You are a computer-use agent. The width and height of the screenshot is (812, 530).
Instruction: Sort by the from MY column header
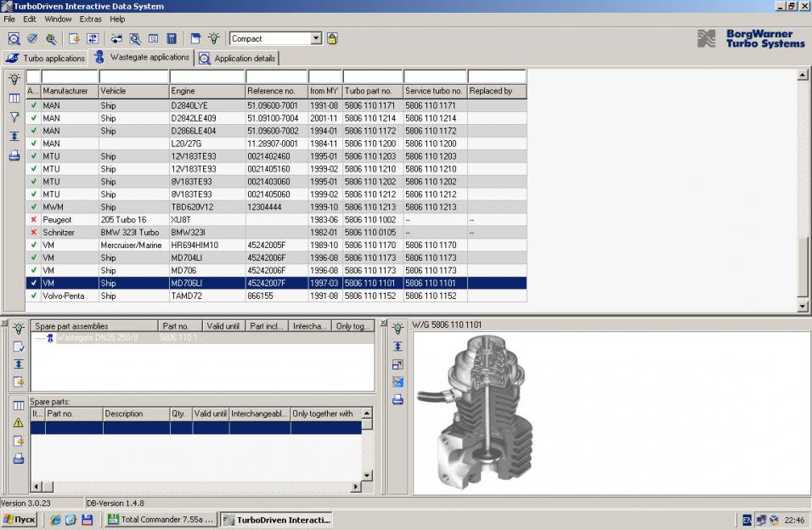coord(325,91)
